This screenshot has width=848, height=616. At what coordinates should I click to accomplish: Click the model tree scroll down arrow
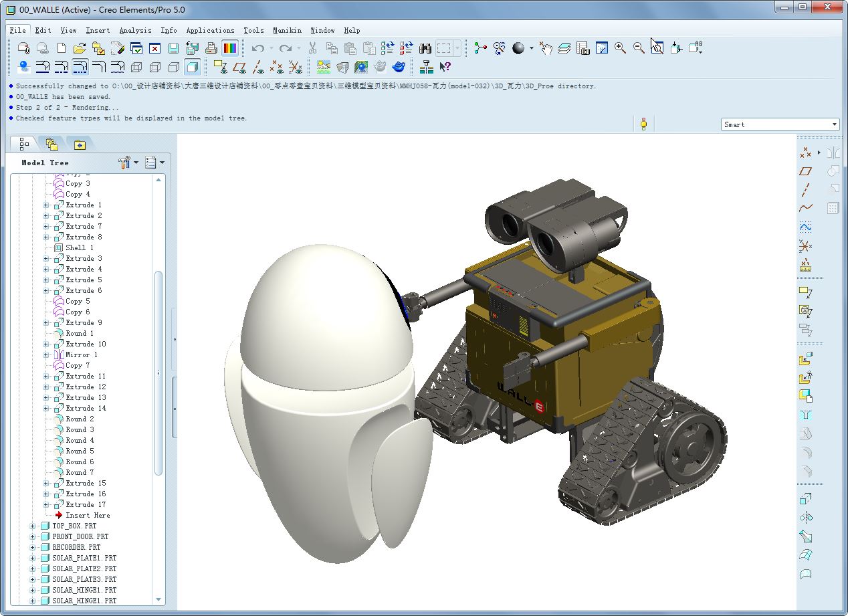158,599
